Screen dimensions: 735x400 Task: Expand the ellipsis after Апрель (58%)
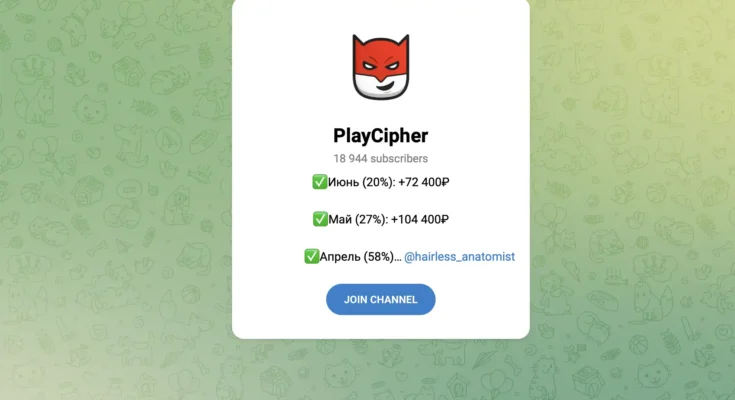point(398,258)
